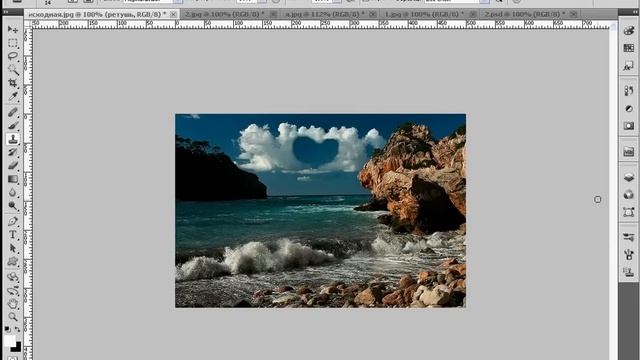This screenshot has width=640, height=360.
Task: Open the Masks panel icon
Action: (x=629, y=126)
